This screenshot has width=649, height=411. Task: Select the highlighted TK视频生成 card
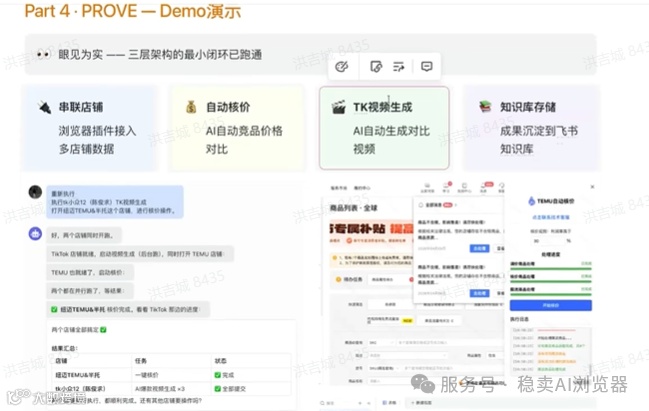(384, 127)
